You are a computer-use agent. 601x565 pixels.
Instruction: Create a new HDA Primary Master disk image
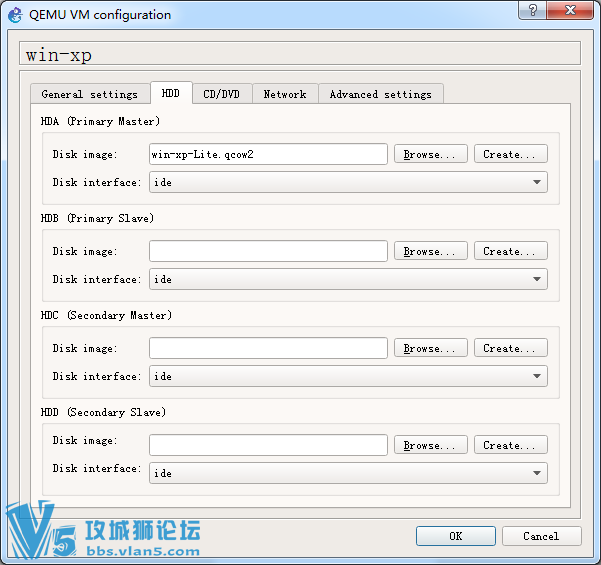pos(511,154)
